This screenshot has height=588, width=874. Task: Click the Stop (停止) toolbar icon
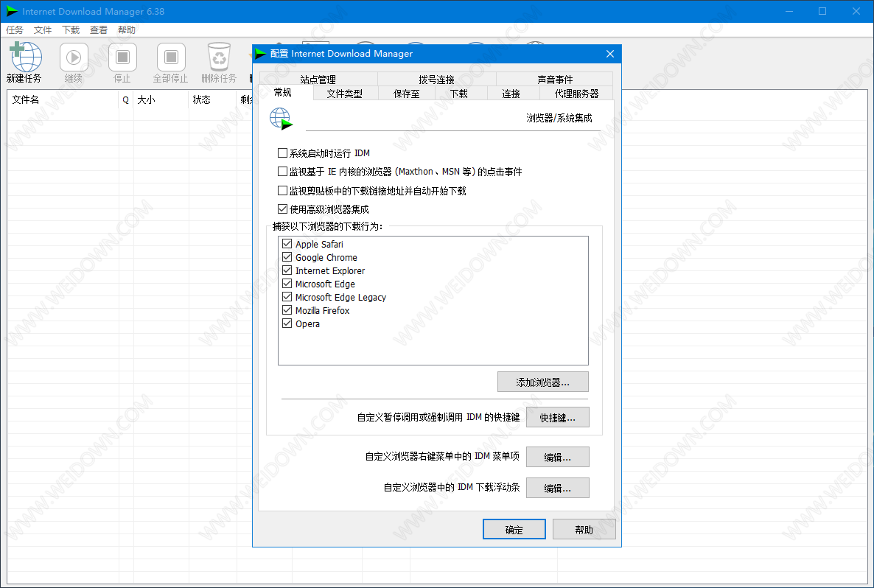pos(122,57)
